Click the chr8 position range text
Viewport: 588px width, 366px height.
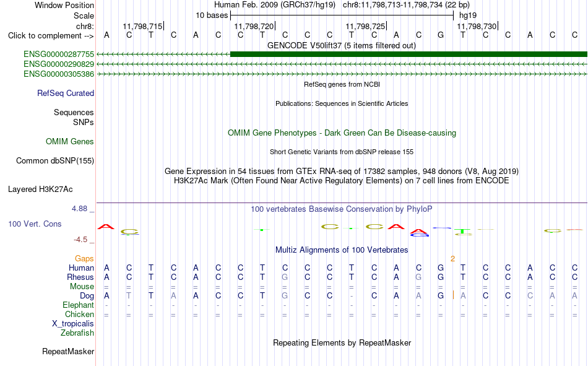tap(406, 5)
